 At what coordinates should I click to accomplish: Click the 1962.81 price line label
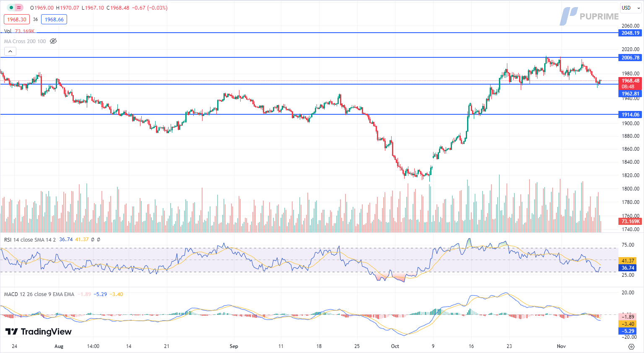coord(630,93)
